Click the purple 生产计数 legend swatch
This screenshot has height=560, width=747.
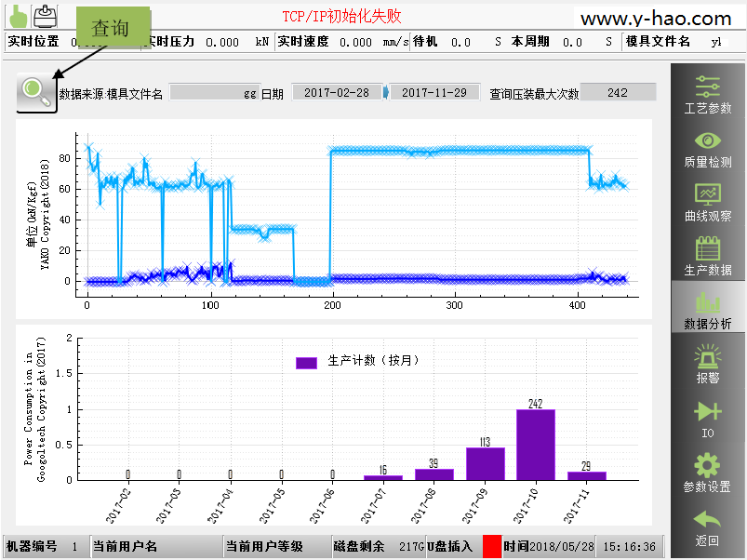[306, 362]
